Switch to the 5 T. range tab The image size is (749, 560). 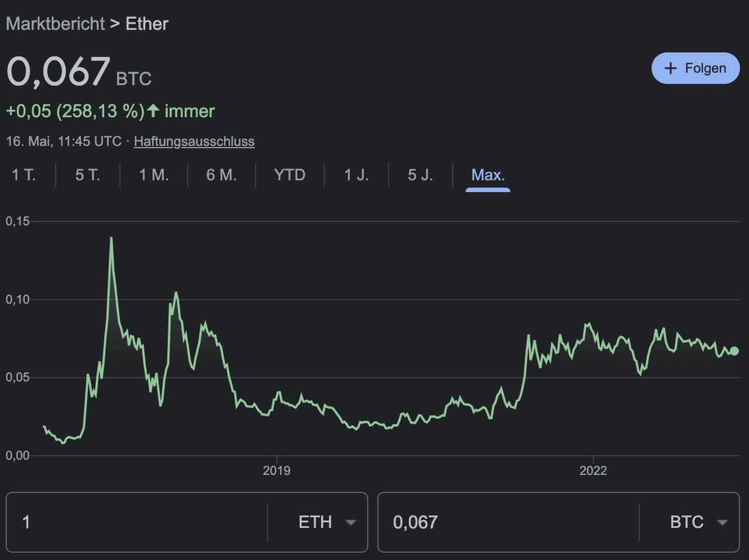(x=87, y=175)
